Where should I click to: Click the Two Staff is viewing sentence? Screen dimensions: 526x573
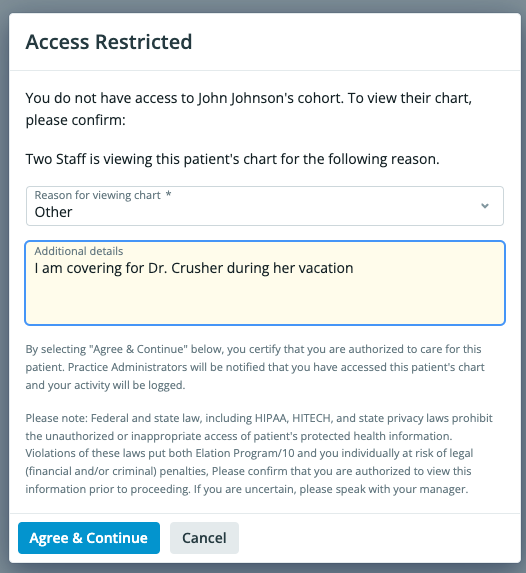(x=232, y=159)
